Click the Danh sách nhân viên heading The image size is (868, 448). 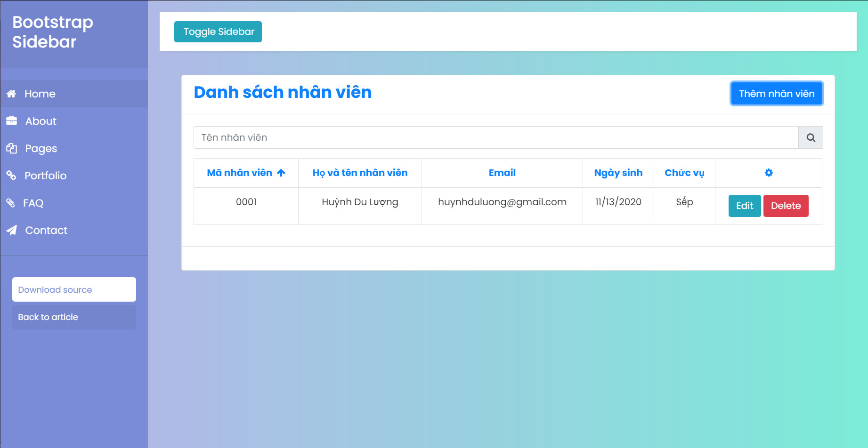tap(283, 92)
